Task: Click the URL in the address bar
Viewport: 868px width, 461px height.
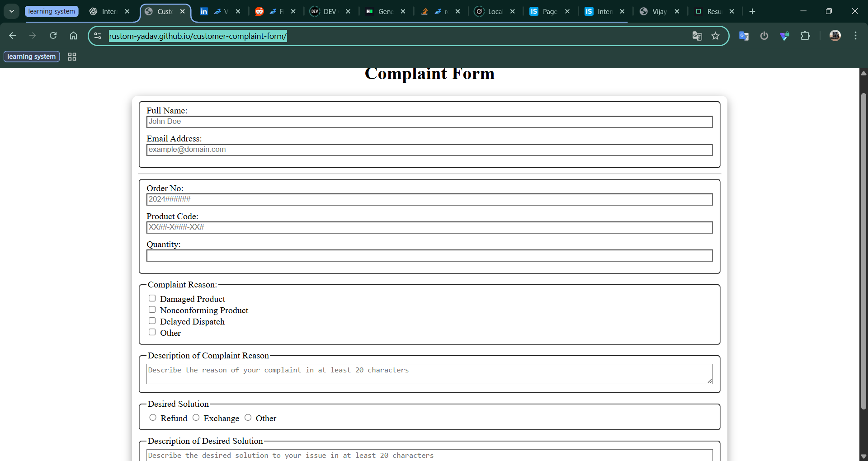Action: tap(198, 36)
